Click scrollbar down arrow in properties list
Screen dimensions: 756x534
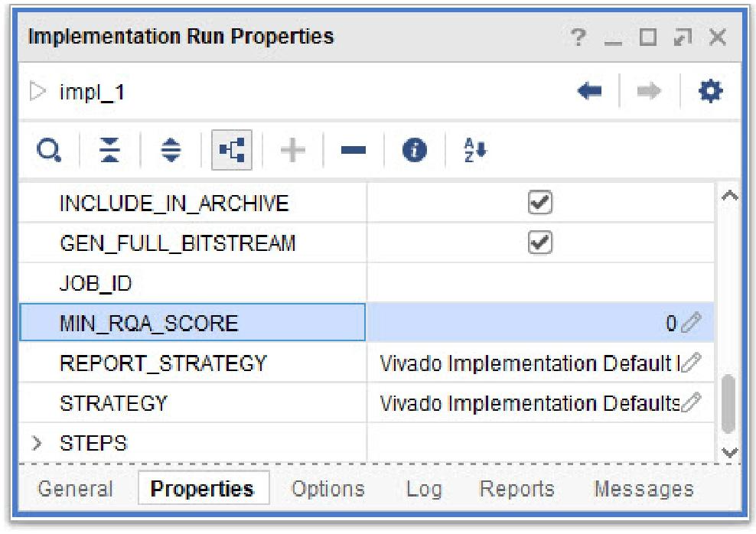click(x=729, y=452)
